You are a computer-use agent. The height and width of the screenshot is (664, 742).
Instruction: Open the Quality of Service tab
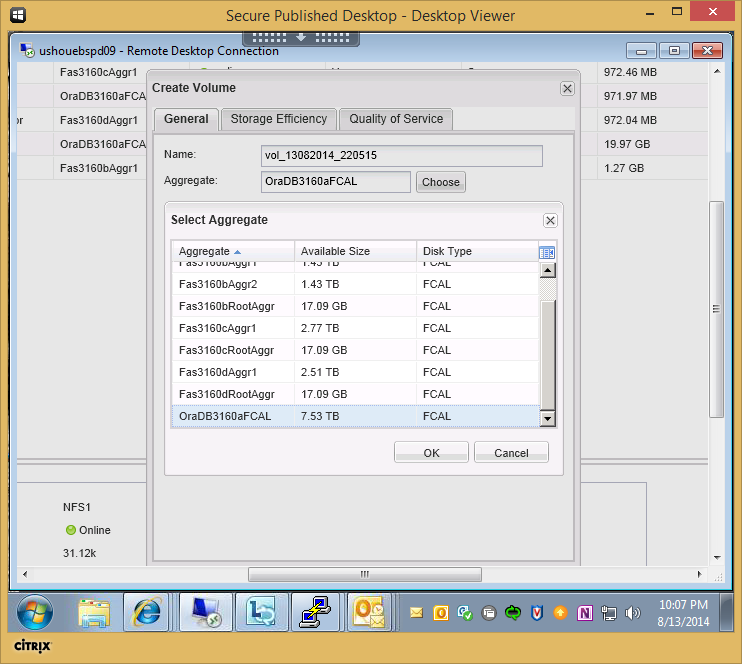(x=396, y=119)
